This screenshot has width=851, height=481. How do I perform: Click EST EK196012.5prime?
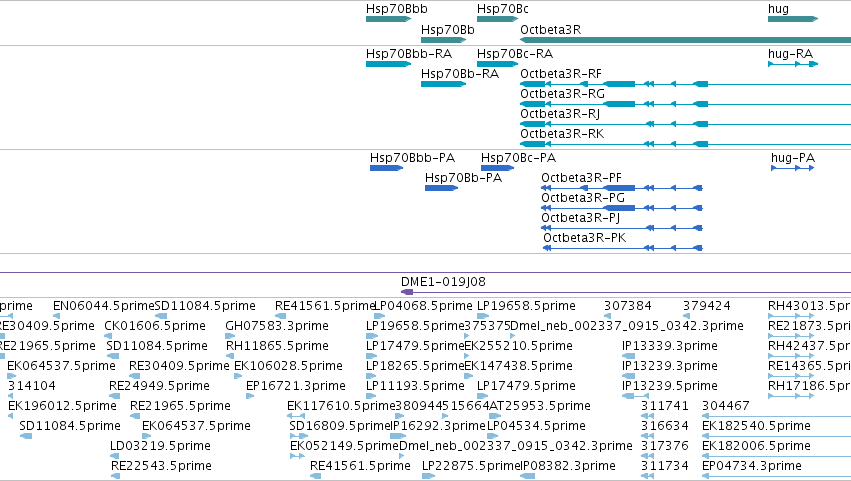10,416
